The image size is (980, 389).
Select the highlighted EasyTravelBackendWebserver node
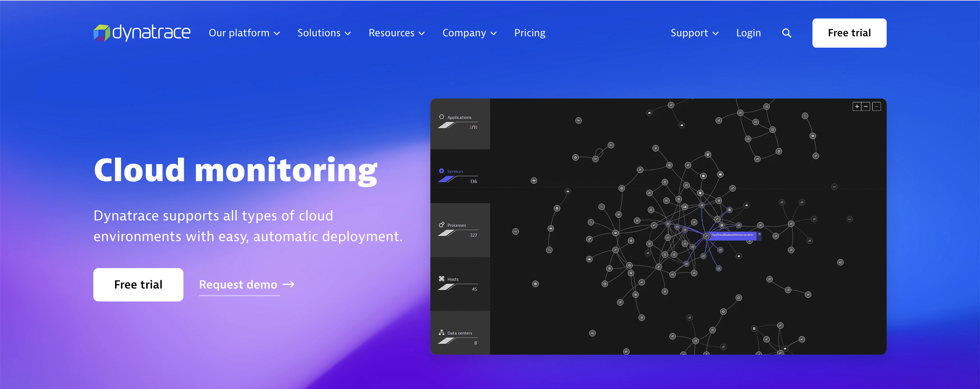[x=706, y=236]
